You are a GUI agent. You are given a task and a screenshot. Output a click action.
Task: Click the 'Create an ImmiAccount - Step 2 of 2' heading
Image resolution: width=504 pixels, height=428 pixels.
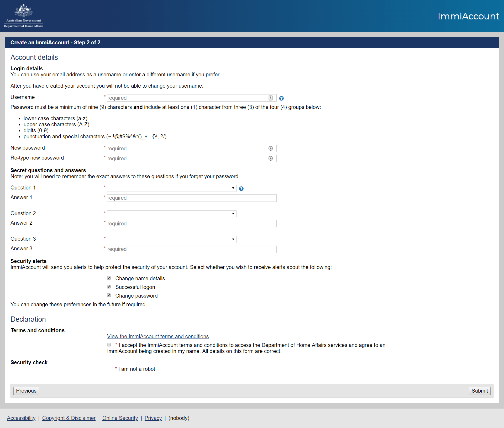[x=55, y=43]
